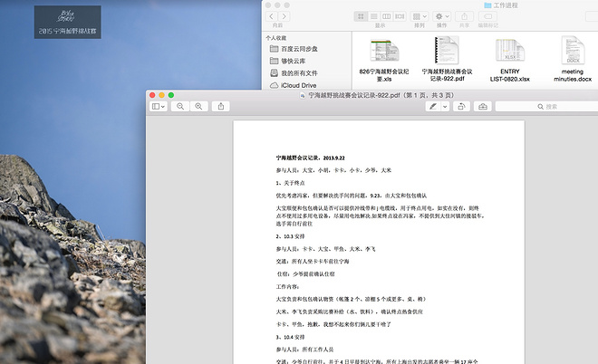The height and width of the screenshot is (364, 598).
Task: Click the Preview search field
Action: pos(547,107)
